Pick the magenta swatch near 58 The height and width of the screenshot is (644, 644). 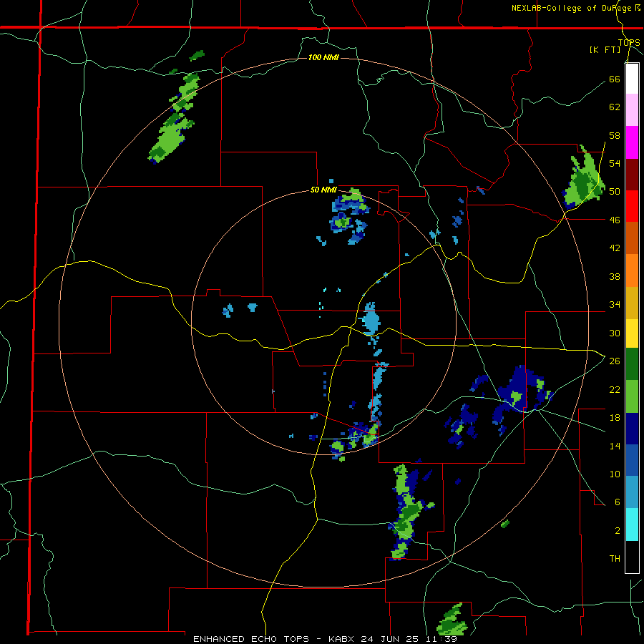[632, 142]
